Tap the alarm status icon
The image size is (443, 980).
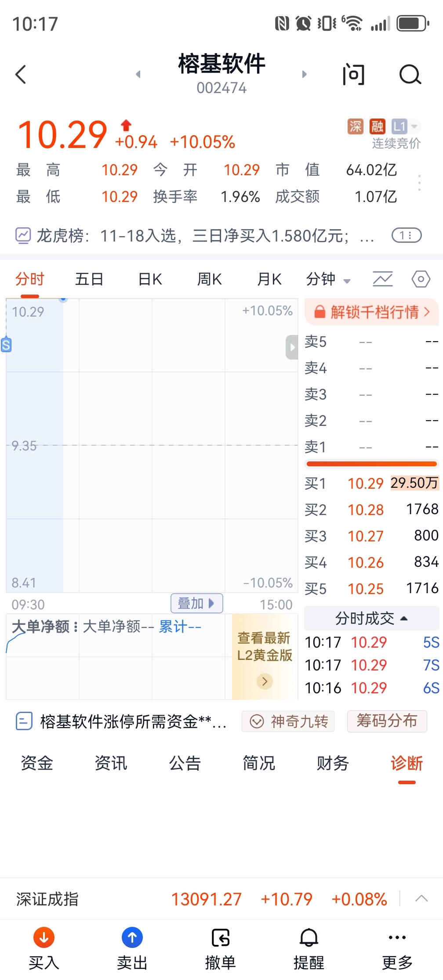click(x=303, y=23)
